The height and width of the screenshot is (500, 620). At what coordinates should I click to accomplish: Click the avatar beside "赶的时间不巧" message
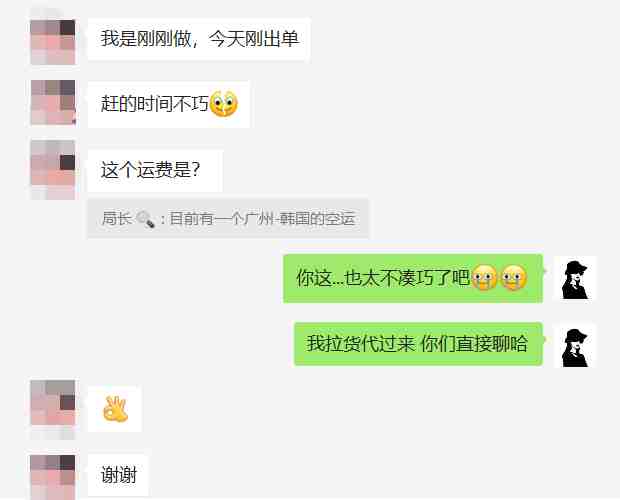[x=53, y=102]
